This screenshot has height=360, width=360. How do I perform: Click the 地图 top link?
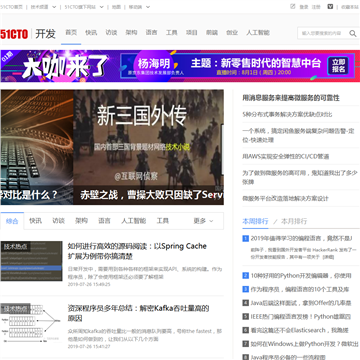[x=116, y=7]
